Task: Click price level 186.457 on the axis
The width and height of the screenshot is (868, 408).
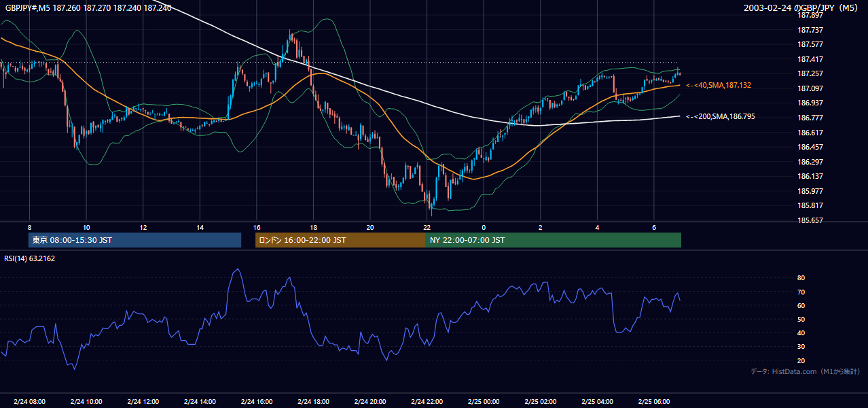Action: point(810,147)
